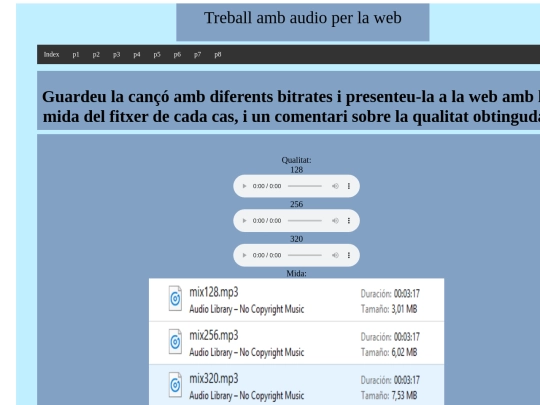The height and width of the screenshot is (405, 540).
Task: Play the 256 quality audio
Action: [245, 220]
